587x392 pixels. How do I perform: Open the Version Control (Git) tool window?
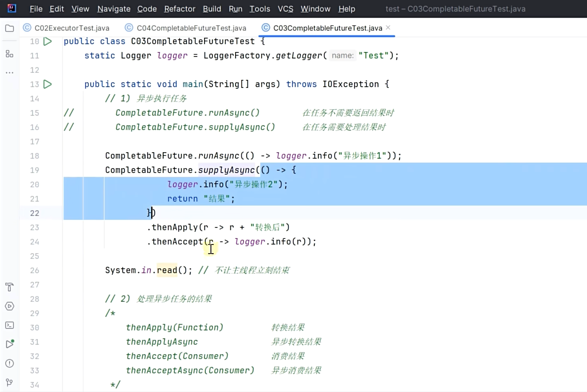coord(10,382)
